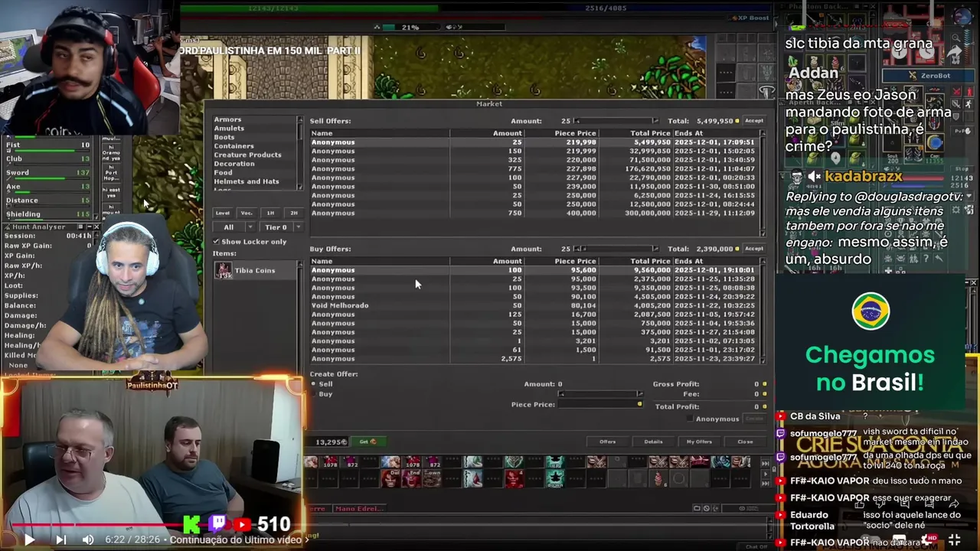Click the ZeroBot button
The image size is (980, 551).
(929, 76)
